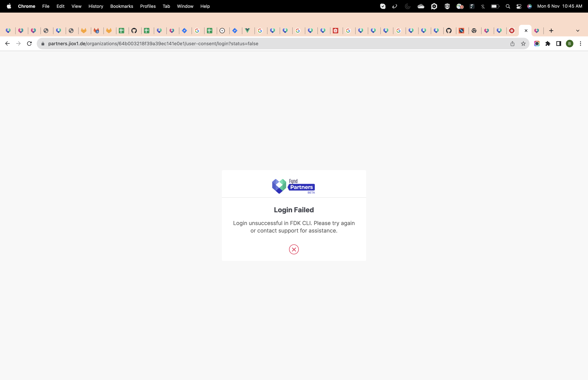Share this page using the share icon
588x380 pixels.
[512, 44]
